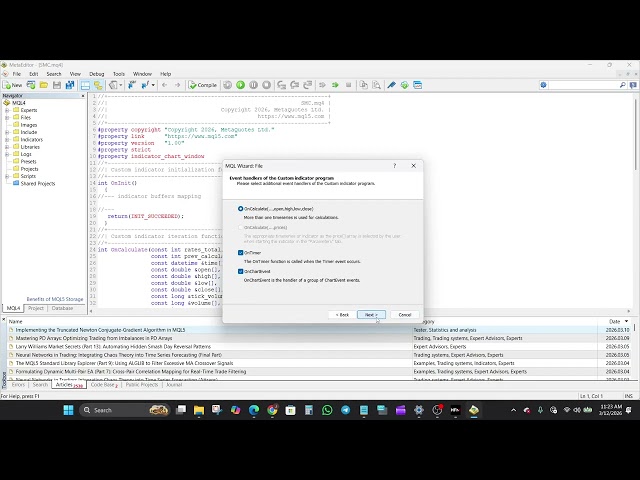Switch to the Errors tab in Toolbox
This screenshot has height=480, width=640.
tap(18, 385)
